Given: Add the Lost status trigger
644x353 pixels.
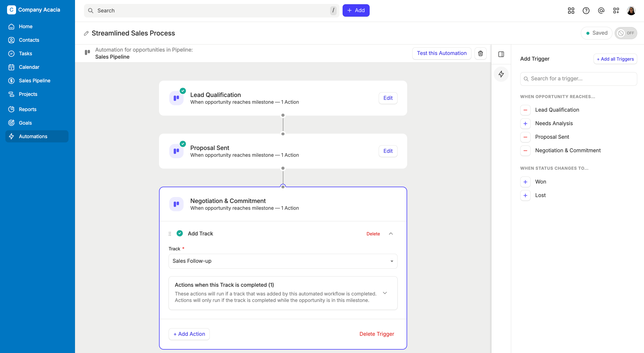Looking at the screenshot, I should 525,195.
